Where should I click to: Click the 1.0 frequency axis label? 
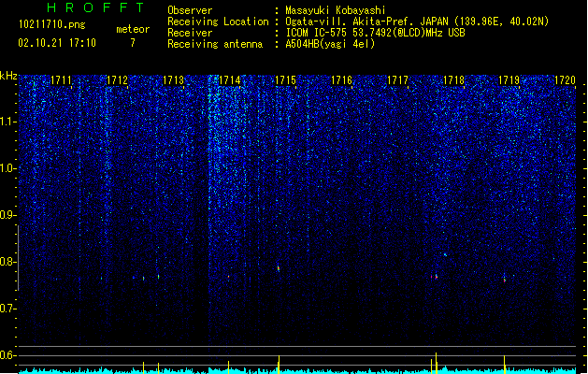(8, 168)
